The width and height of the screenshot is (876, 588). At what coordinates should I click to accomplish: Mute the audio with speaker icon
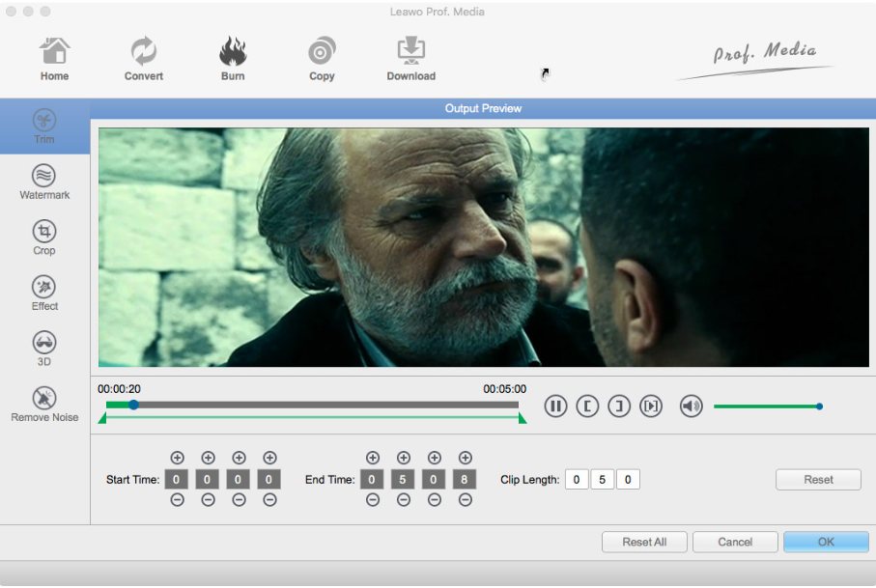(691, 406)
